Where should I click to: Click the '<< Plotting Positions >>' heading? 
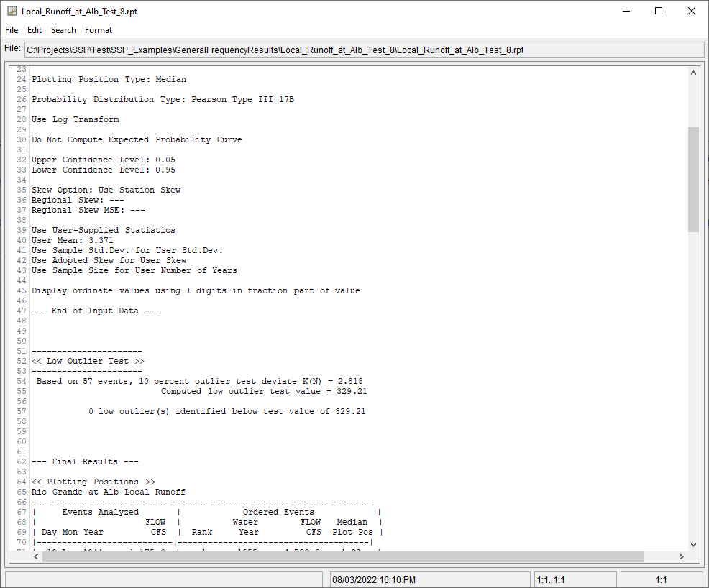tap(93, 482)
